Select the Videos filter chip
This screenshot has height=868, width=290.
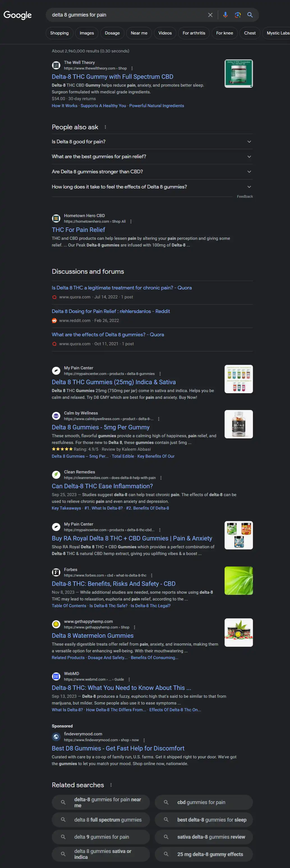pos(165,33)
